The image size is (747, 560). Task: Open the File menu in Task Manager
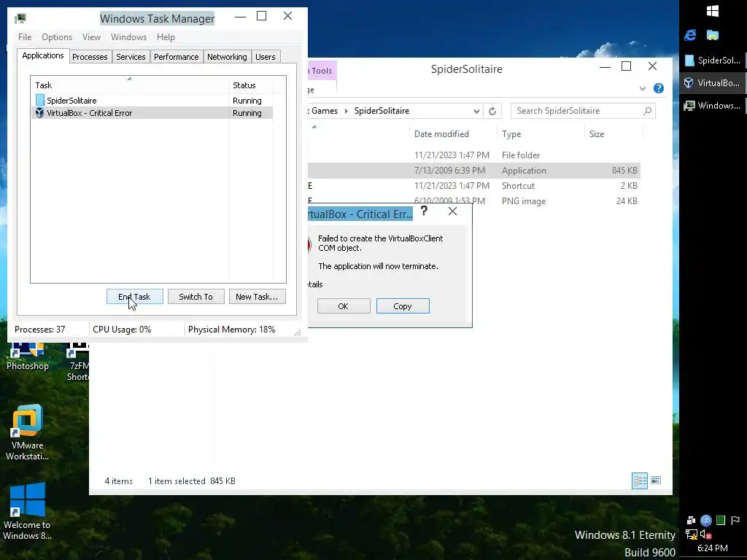[x=25, y=37]
